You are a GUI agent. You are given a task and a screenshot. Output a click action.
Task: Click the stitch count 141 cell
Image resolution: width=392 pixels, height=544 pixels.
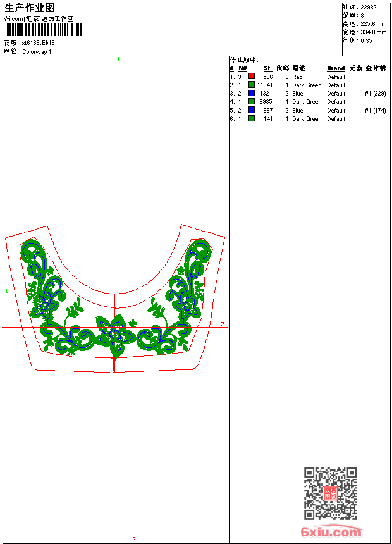click(x=268, y=119)
